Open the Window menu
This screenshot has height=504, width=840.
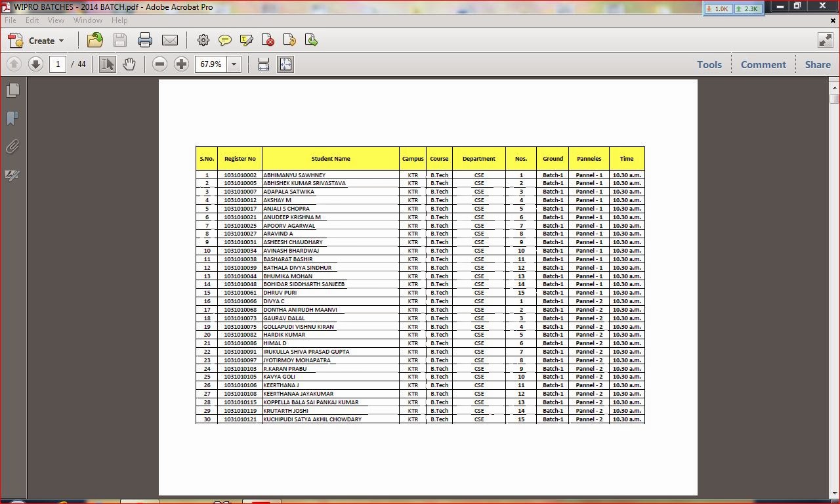[87, 20]
